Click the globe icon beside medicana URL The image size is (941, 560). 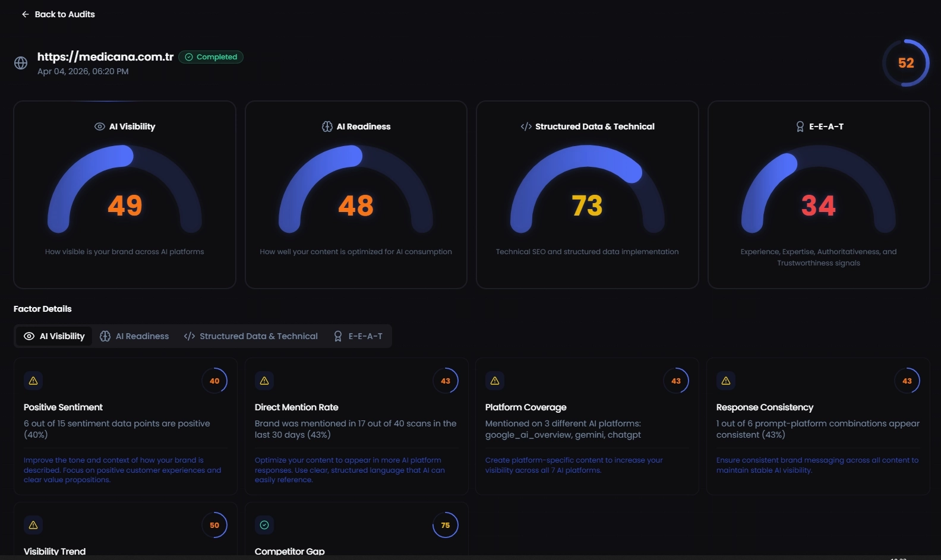(x=21, y=63)
